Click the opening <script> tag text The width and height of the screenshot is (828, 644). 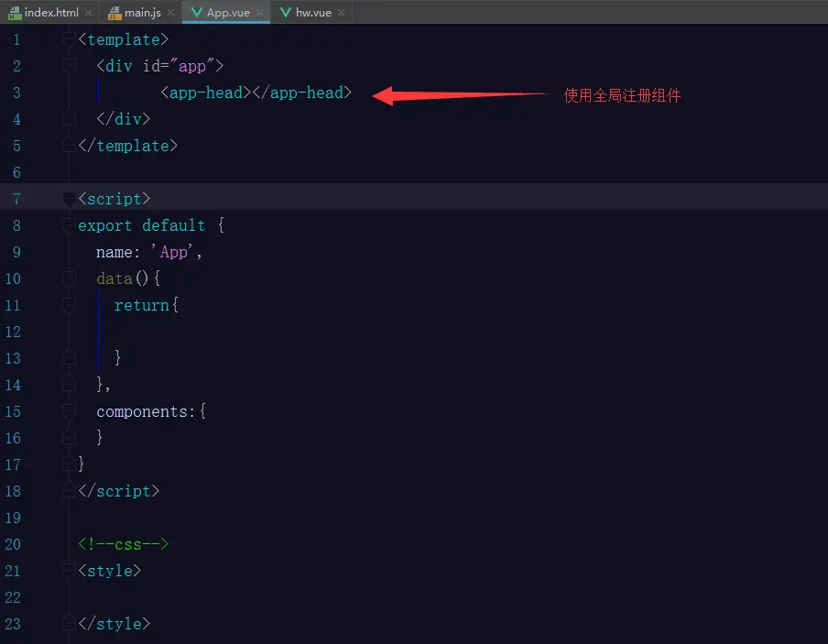[114, 199]
